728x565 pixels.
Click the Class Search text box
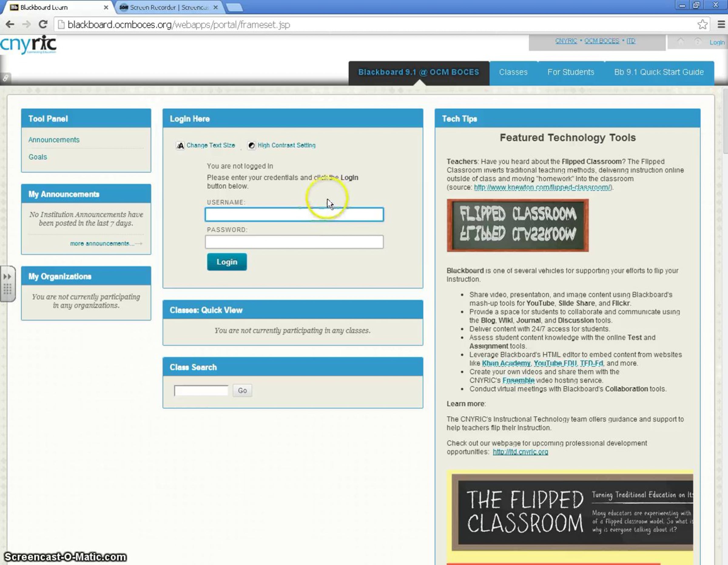click(201, 391)
